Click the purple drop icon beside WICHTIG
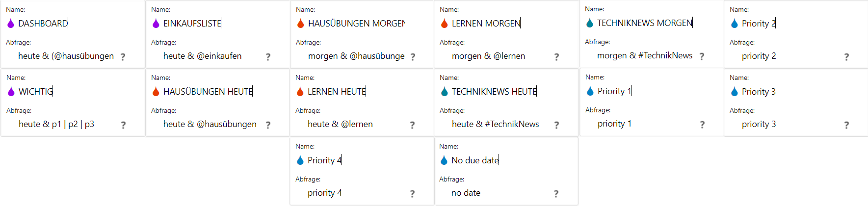Screen dimensions: 868x206 (x=11, y=91)
